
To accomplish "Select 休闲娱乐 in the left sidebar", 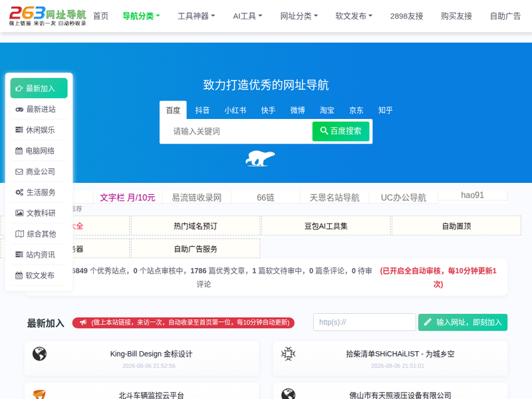I will (x=39, y=130).
